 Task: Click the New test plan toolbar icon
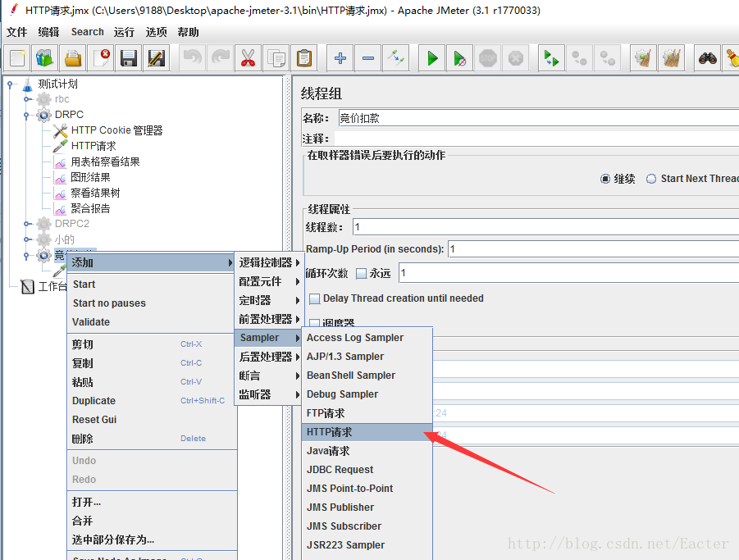(x=17, y=58)
